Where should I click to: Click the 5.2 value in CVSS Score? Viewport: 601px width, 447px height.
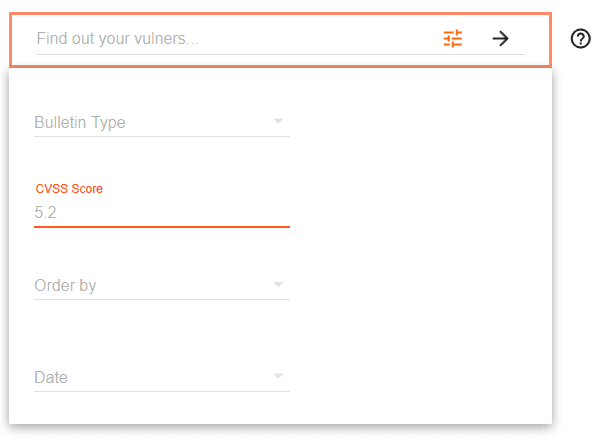[x=48, y=212]
